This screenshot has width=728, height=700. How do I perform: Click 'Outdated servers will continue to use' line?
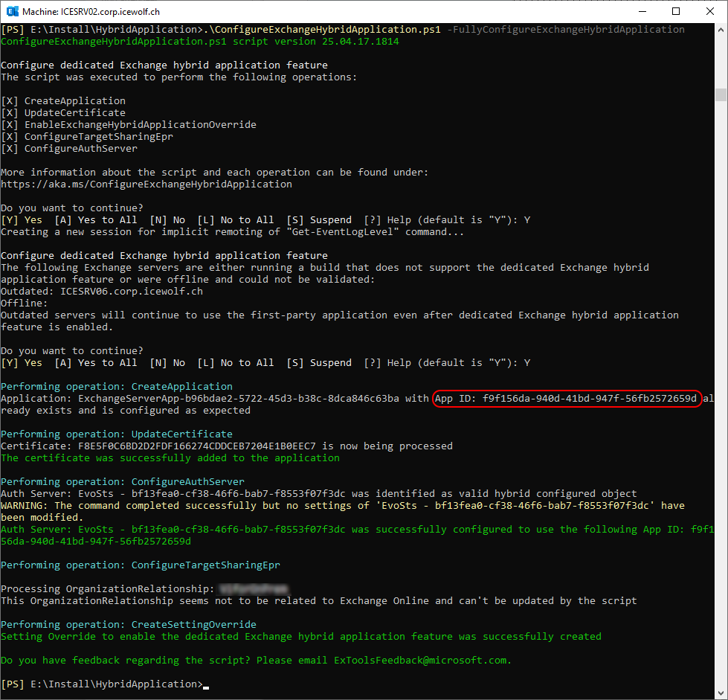point(340,315)
